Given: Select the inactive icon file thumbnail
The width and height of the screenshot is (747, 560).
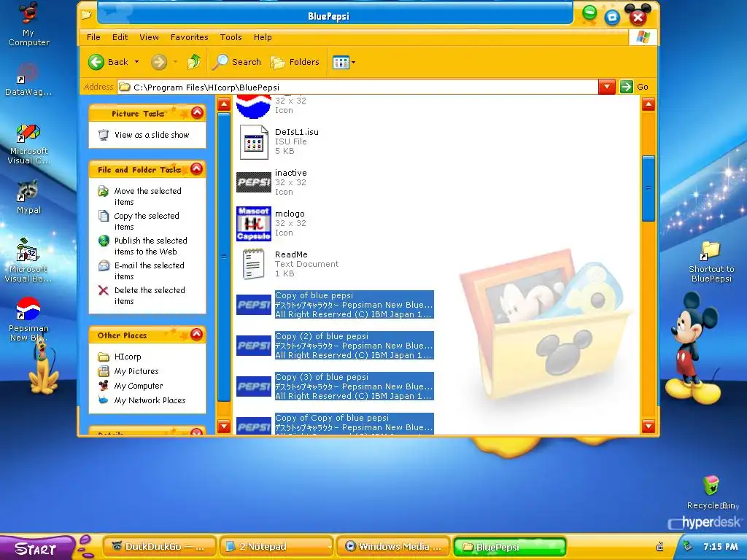Looking at the screenshot, I should [254, 182].
